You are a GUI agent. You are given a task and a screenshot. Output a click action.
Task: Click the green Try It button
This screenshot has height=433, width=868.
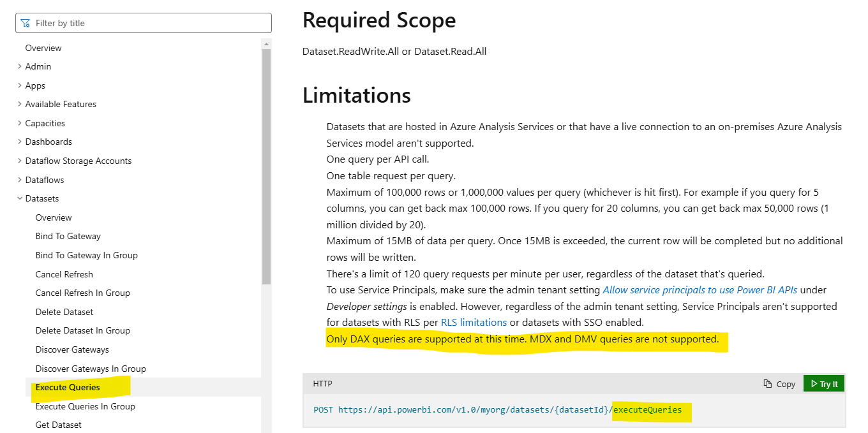point(824,384)
